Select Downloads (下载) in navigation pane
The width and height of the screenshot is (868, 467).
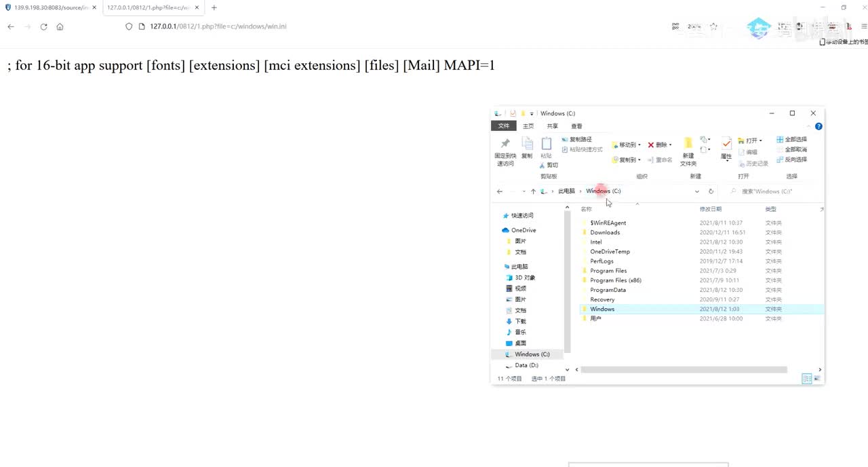tap(516, 321)
